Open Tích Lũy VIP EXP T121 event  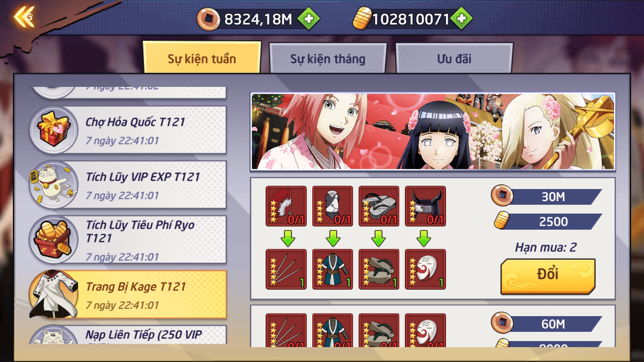128,185
